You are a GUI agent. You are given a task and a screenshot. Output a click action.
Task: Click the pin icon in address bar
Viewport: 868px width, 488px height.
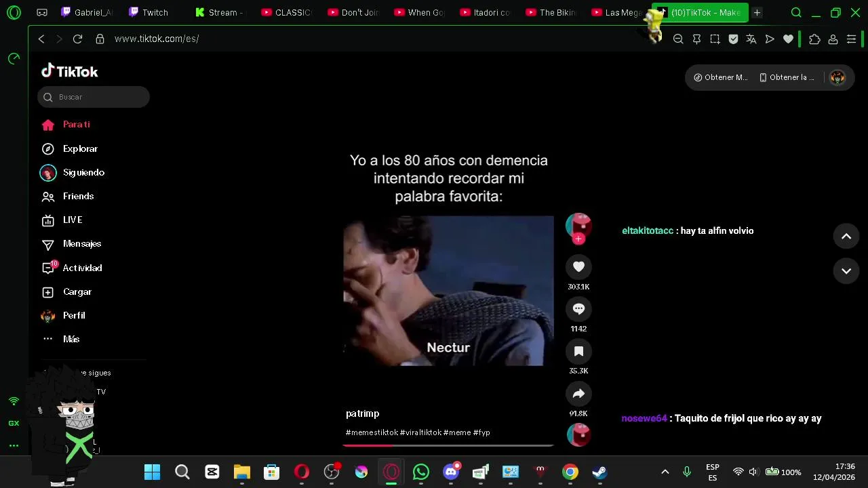click(x=696, y=39)
